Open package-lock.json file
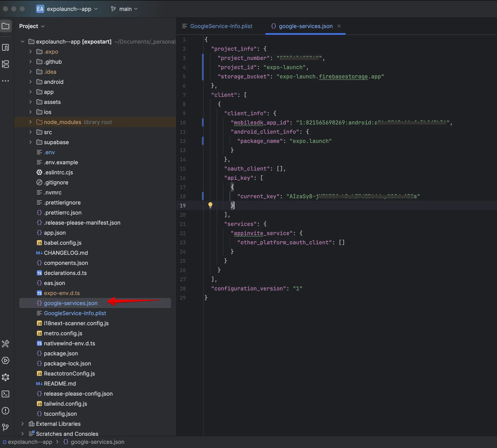497x448 pixels. [x=67, y=364]
